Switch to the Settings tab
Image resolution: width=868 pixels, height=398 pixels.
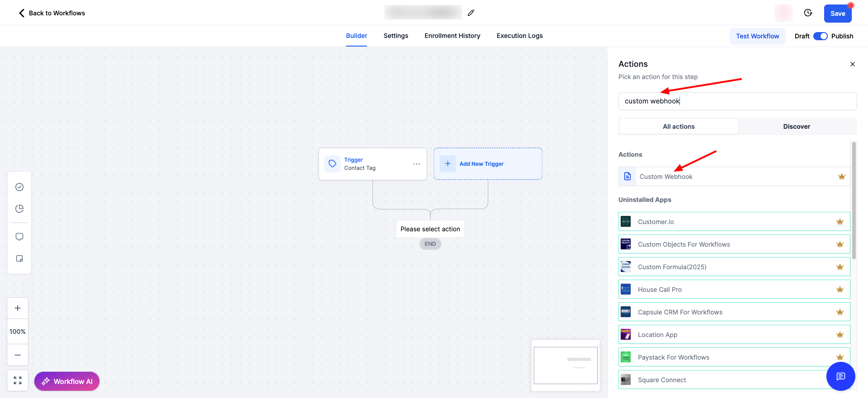[x=396, y=36]
